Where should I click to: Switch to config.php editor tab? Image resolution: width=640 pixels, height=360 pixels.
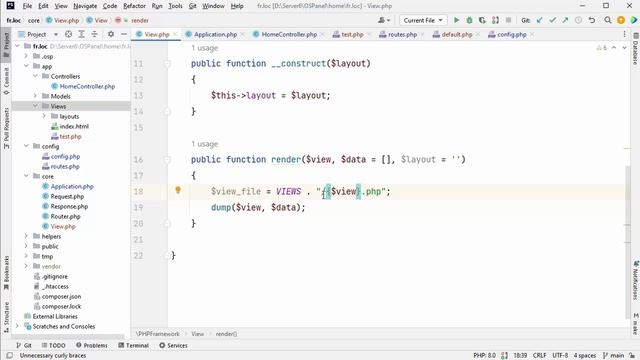511,34
